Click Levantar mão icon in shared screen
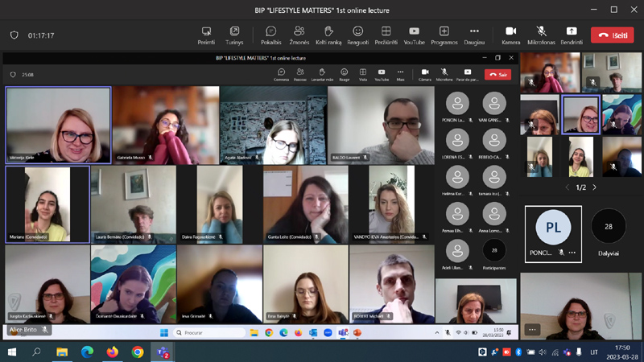644x362 pixels. point(323,72)
